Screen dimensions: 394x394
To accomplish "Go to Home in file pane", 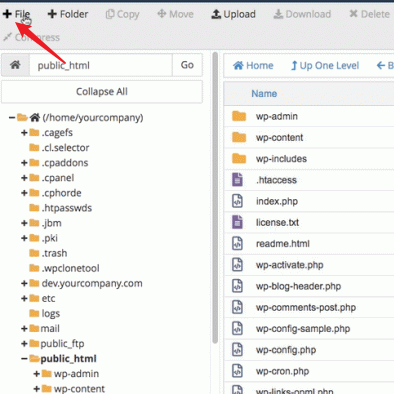I will 253,65.
